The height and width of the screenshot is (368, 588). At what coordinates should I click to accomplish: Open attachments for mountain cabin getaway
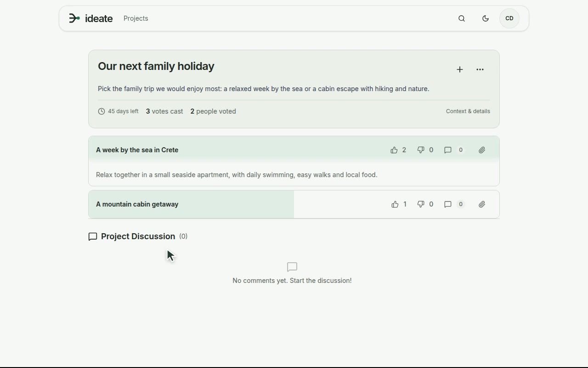482,204
